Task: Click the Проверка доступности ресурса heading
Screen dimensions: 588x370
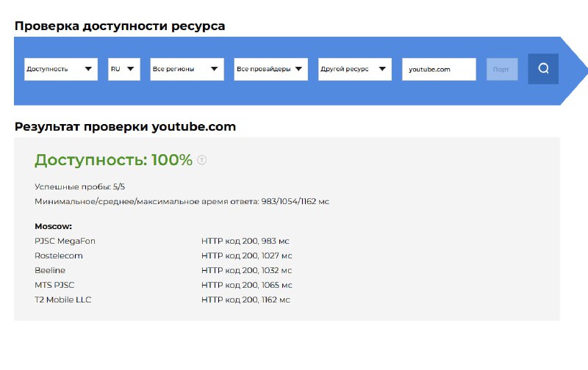Action: click(x=120, y=26)
